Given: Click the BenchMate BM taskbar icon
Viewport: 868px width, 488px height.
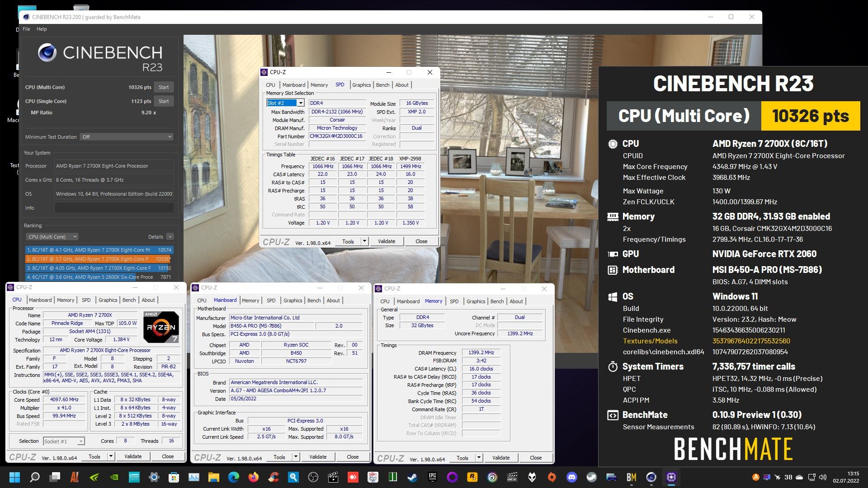Looking at the screenshot, I should pos(631,477).
